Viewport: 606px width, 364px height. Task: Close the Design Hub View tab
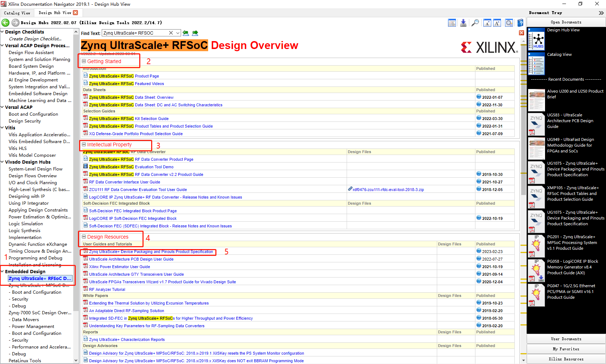tap(75, 13)
